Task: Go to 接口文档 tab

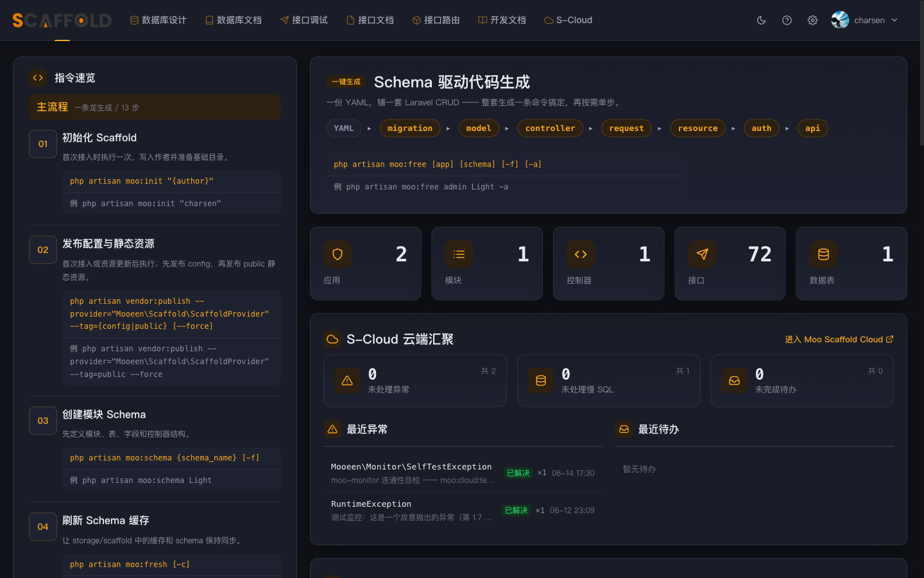Action: pyautogui.click(x=370, y=20)
